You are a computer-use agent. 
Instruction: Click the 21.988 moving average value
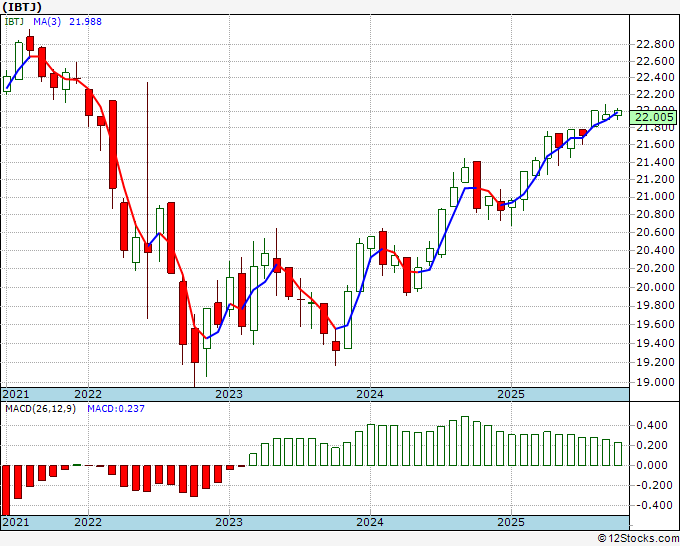pyautogui.click(x=85, y=21)
